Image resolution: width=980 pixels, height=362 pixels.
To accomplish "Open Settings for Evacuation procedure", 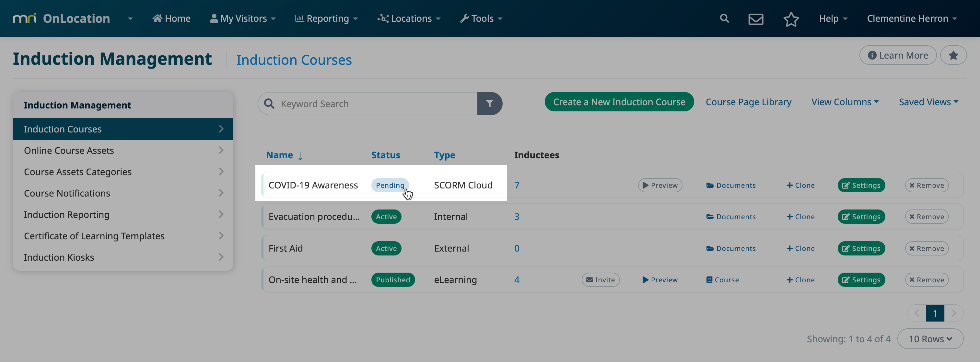I will [x=861, y=217].
